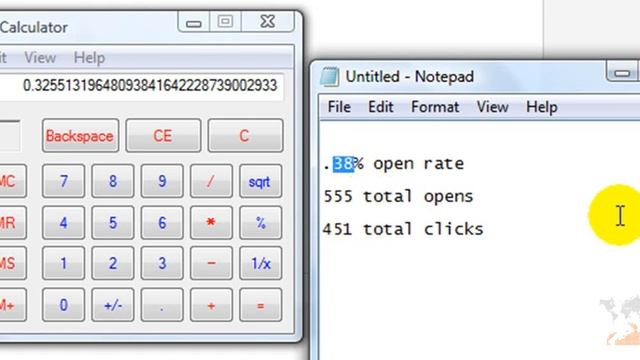Click the equals key in Calculator
Screen dimensions: 640x360
[260, 305]
